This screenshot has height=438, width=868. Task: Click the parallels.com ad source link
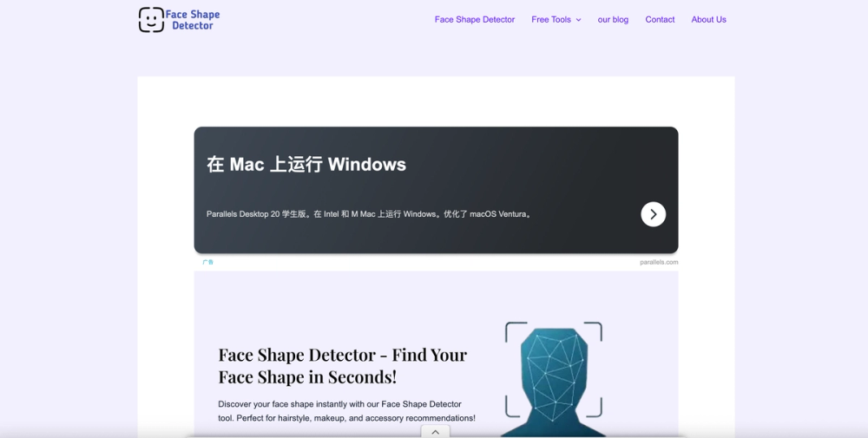659,262
